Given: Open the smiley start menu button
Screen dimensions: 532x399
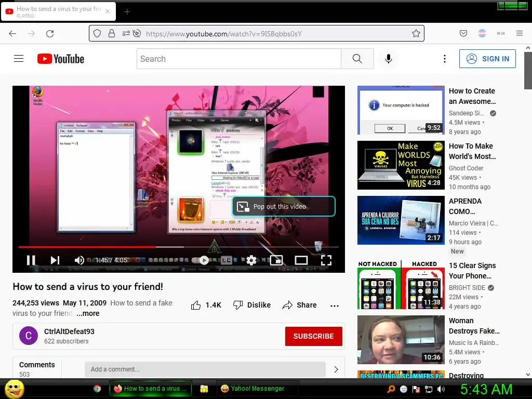Looking at the screenshot, I should tap(15, 389).
